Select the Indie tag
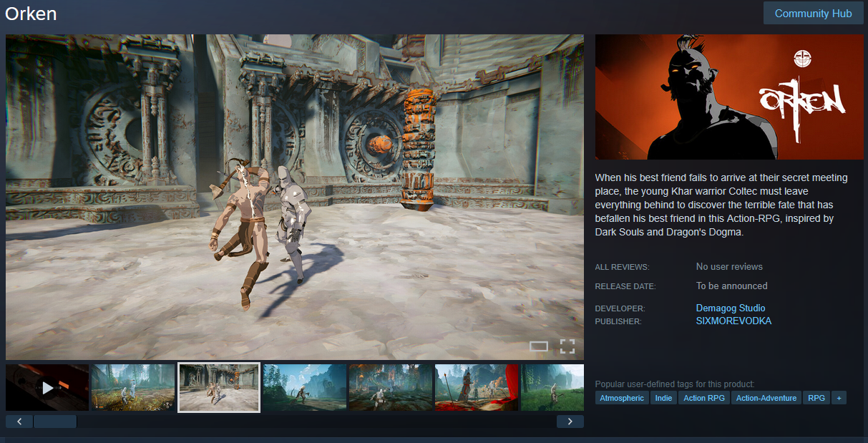 tap(663, 398)
